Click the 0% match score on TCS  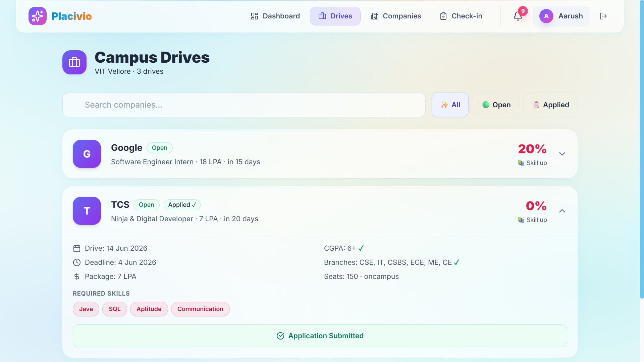(x=536, y=206)
